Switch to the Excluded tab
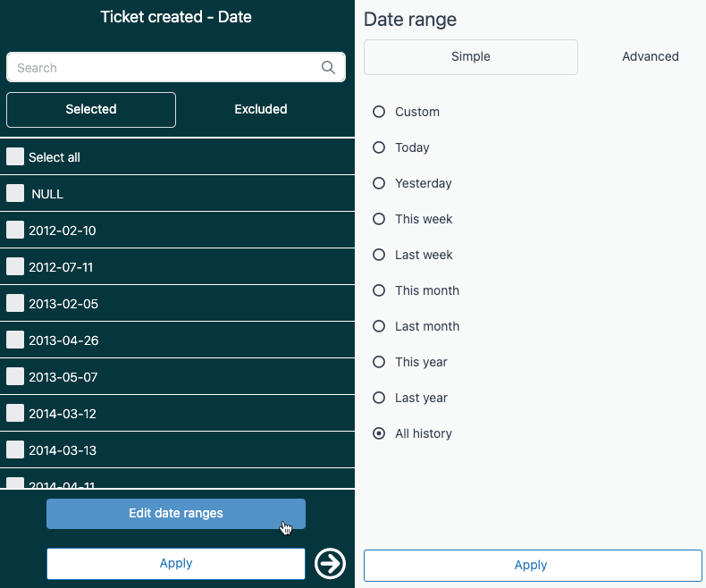The width and height of the screenshot is (706, 588). point(261,109)
